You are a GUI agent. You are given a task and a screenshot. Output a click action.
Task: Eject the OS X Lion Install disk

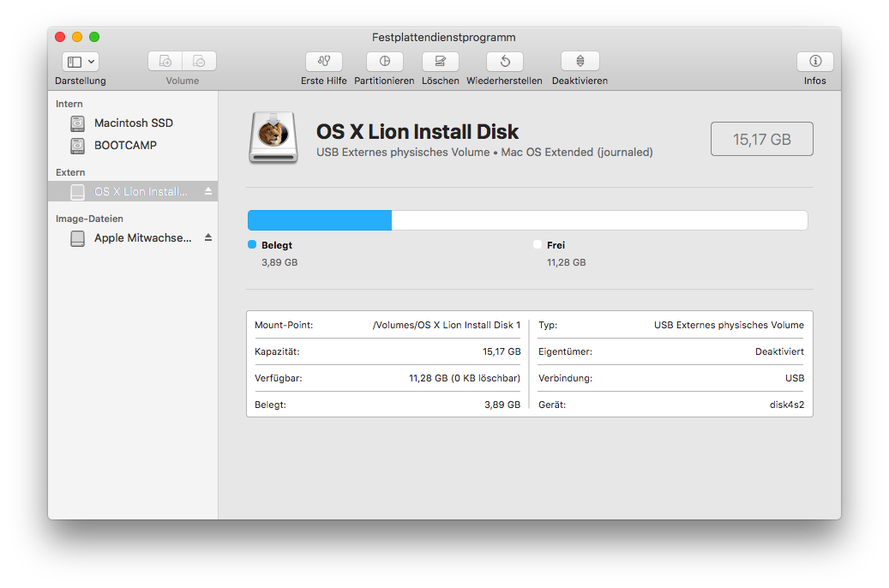(x=208, y=192)
